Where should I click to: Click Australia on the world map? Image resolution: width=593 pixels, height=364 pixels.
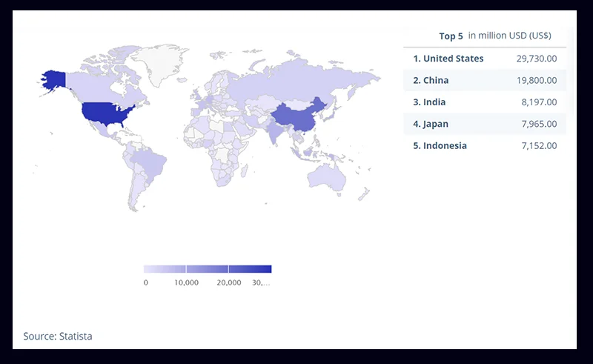point(328,176)
